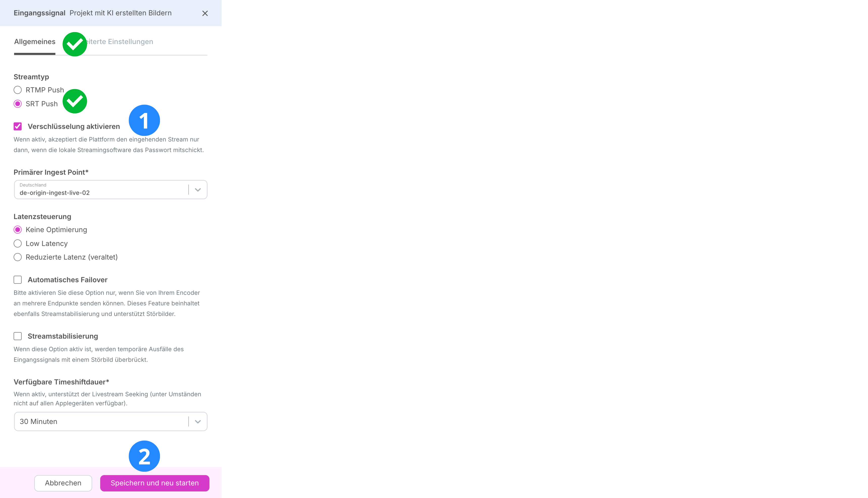Click the blue number 2 marker
Image resolution: width=868 pixels, height=498 pixels.
click(x=144, y=456)
